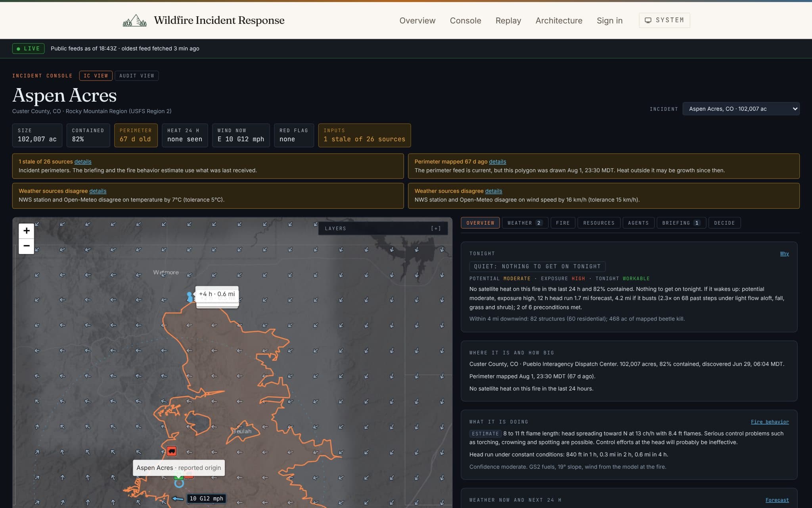Zoom in on the map
This screenshot has height=508, width=812.
point(27,231)
